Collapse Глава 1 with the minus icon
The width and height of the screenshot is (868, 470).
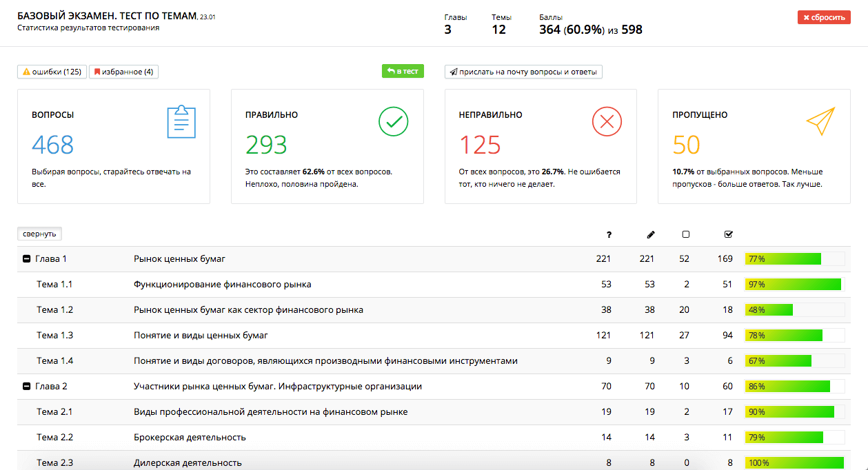click(x=26, y=259)
